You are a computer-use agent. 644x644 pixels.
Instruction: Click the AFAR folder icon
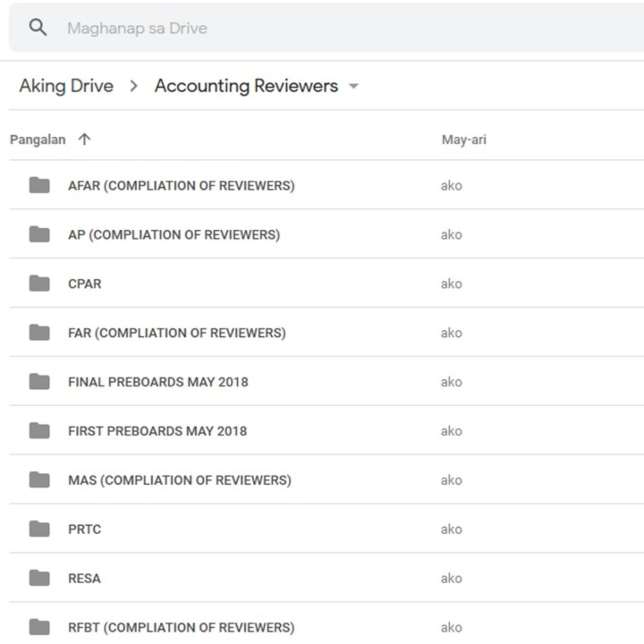click(x=39, y=185)
